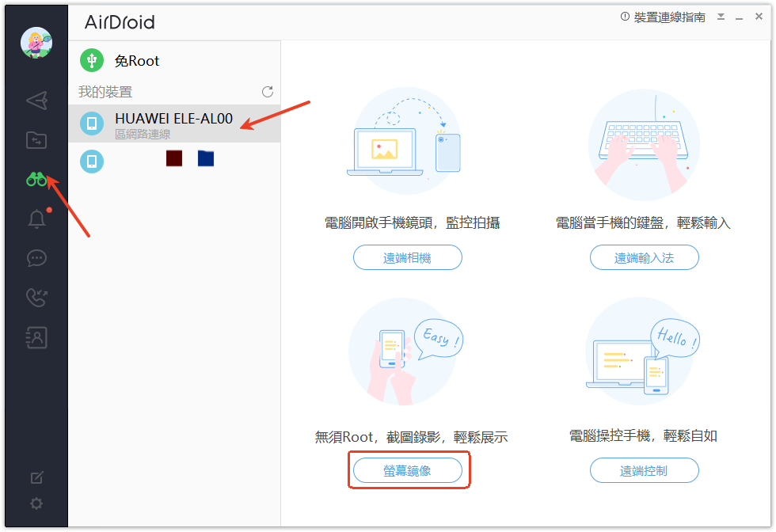Click the second device's phone icon
Image resolution: width=776 pixels, height=532 pixels.
tap(92, 161)
